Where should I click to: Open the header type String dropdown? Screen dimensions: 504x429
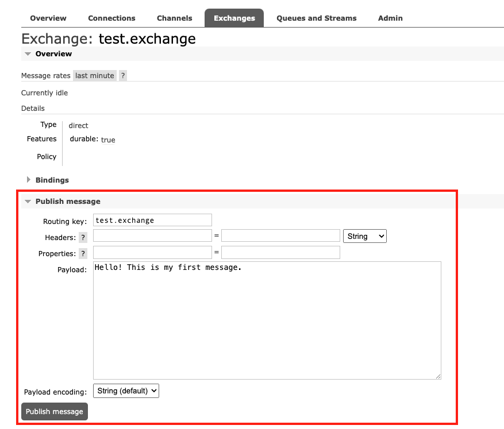tap(364, 236)
